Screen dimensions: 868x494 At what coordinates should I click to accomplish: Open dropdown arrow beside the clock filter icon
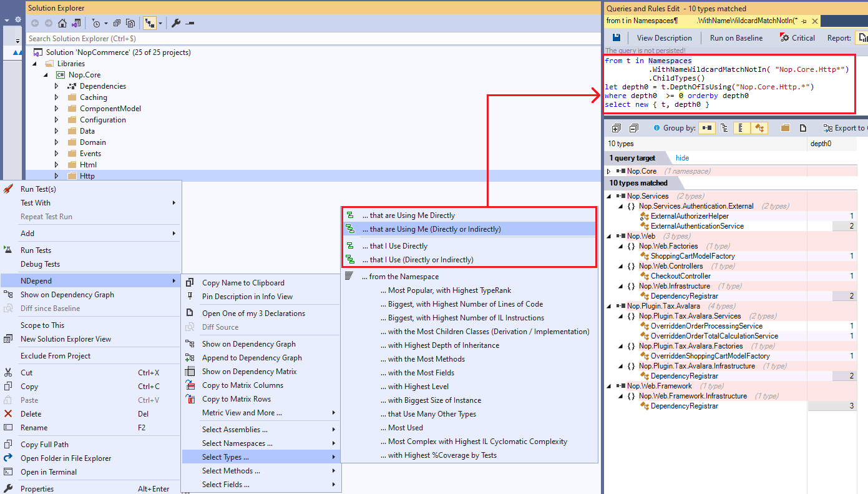[x=106, y=23]
